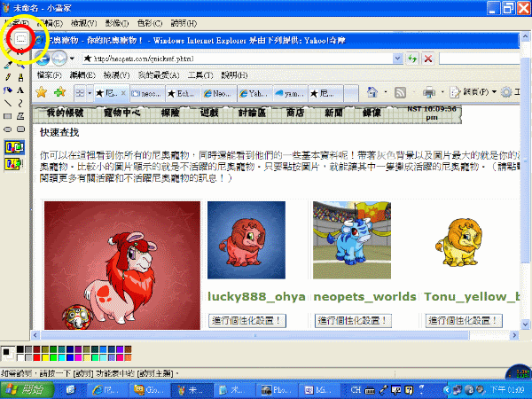Click the print dropdown arrow in pasted browser
This screenshot has height=399, width=532.
(x=442, y=92)
